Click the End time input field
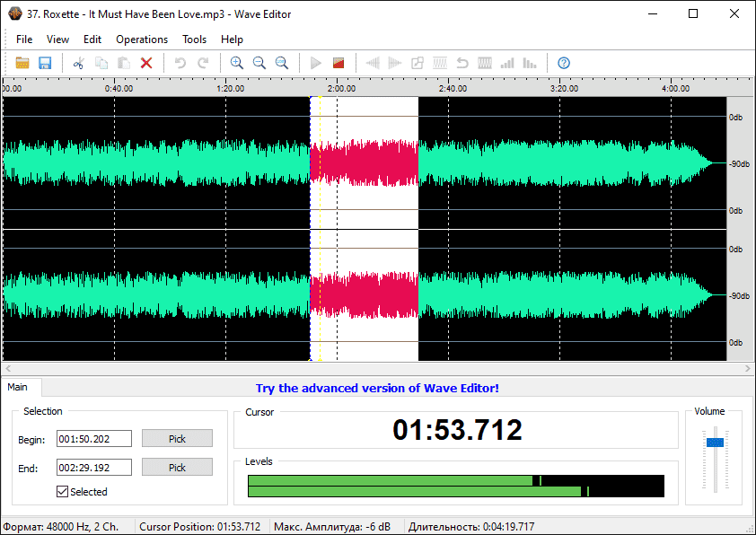The width and height of the screenshot is (756, 535). click(93, 467)
